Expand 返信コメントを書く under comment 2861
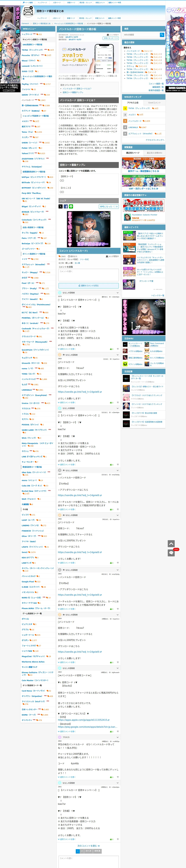Image resolution: width=186 pixels, height=868 pixels. click(67, 839)
